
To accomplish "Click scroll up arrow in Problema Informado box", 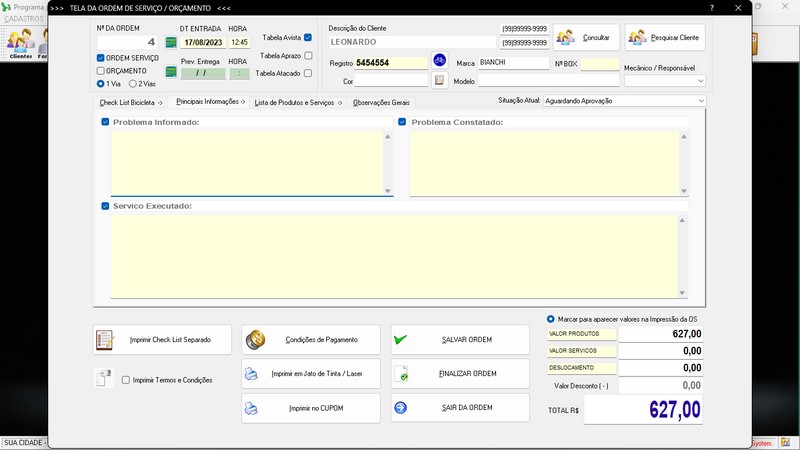I will pyautogui.click(x=388, y=137).
